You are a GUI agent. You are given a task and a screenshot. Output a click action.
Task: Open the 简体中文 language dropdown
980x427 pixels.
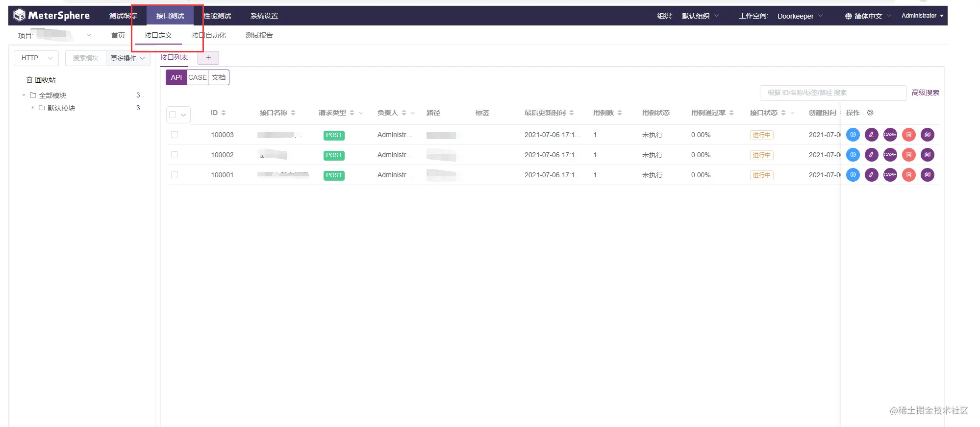pyautogui.click(x=868, y=16)
